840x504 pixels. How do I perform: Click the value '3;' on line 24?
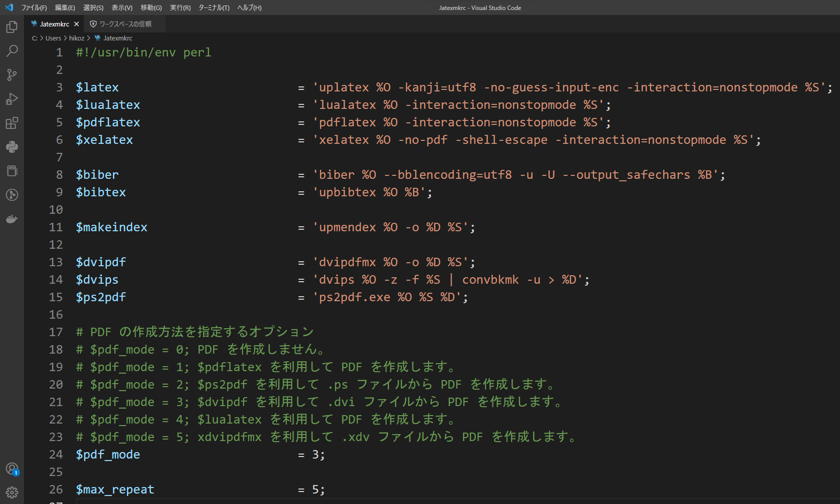click(x=318, y=455)
